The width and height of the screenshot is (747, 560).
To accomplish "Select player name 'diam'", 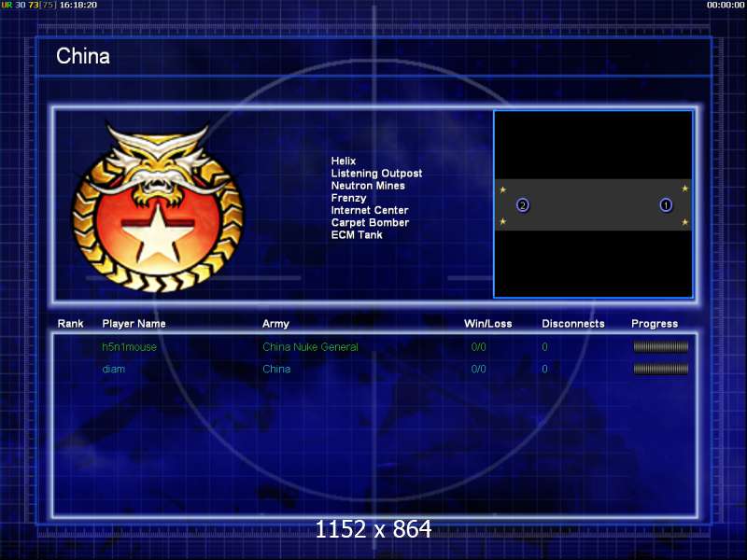I will coord(113,369).
